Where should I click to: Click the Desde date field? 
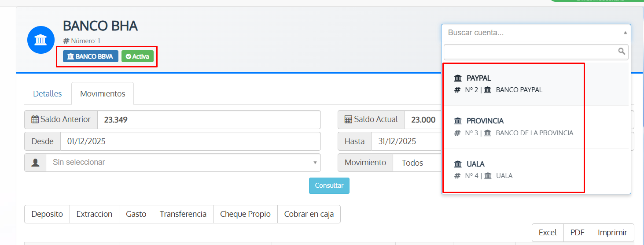(190, 141)
